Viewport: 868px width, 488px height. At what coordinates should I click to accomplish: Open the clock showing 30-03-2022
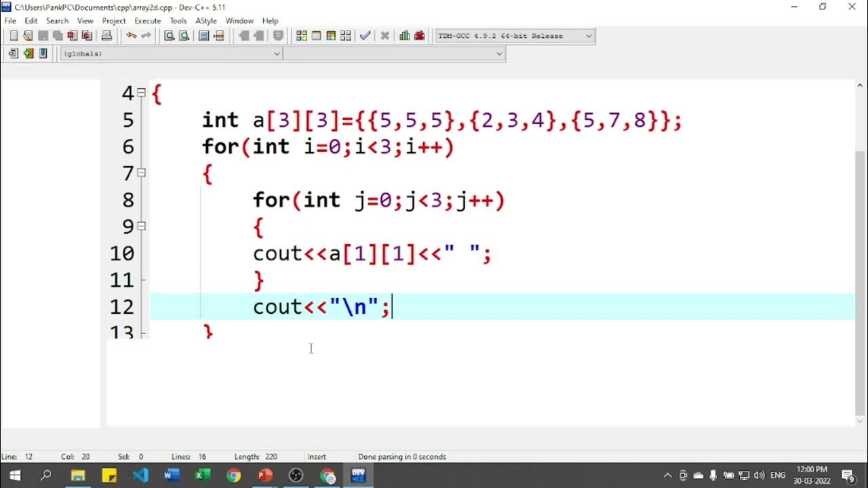tap(811, 474)
